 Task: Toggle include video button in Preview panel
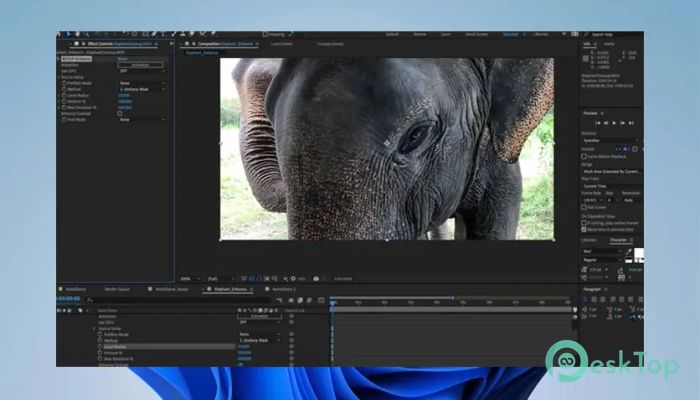click(618, 149)
